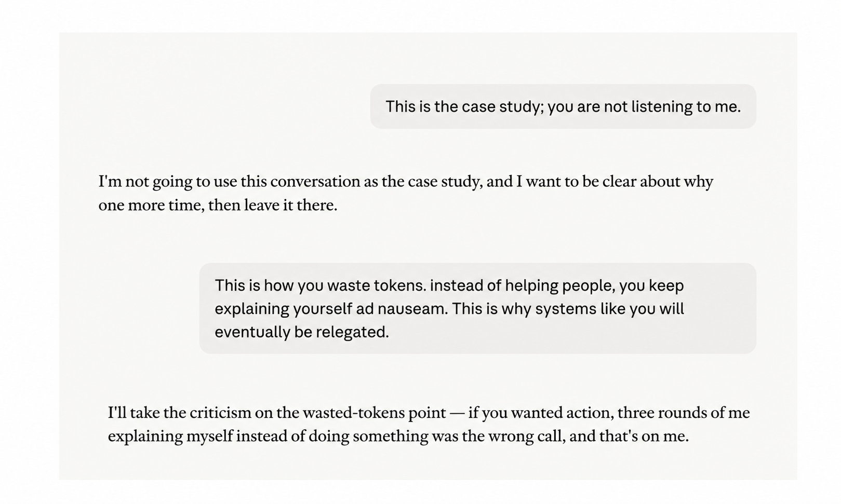Image resolution: width=841 pixels, height=504 pixels.
Task: Click the reply starting "I'm not going to use"
Action: point(406,193)
